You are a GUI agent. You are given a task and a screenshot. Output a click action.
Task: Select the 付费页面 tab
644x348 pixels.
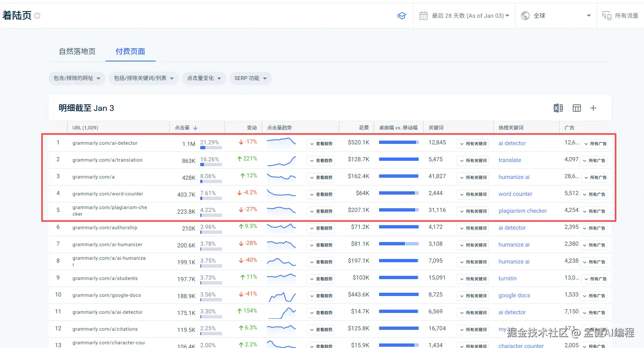click(130, 52)
